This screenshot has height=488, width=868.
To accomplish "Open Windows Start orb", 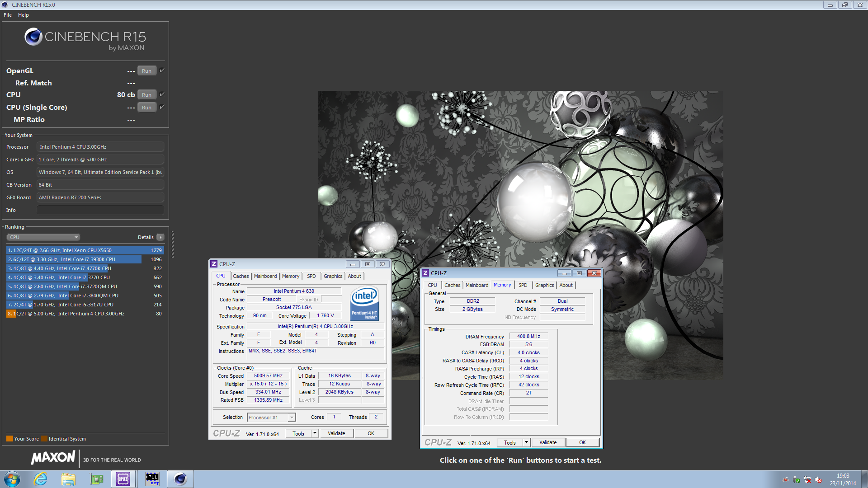I will click(x=12, y=479).
